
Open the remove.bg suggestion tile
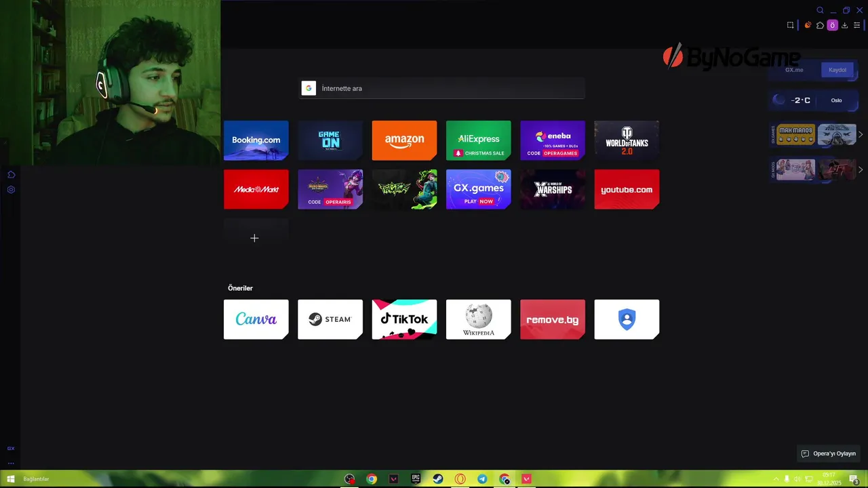coord(552,319)
